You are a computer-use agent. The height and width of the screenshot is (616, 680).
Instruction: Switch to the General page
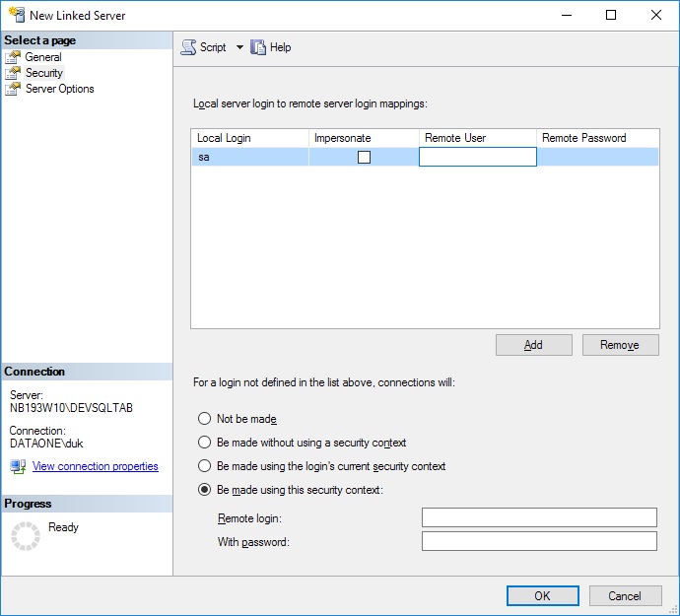click(x=43, y=57)
